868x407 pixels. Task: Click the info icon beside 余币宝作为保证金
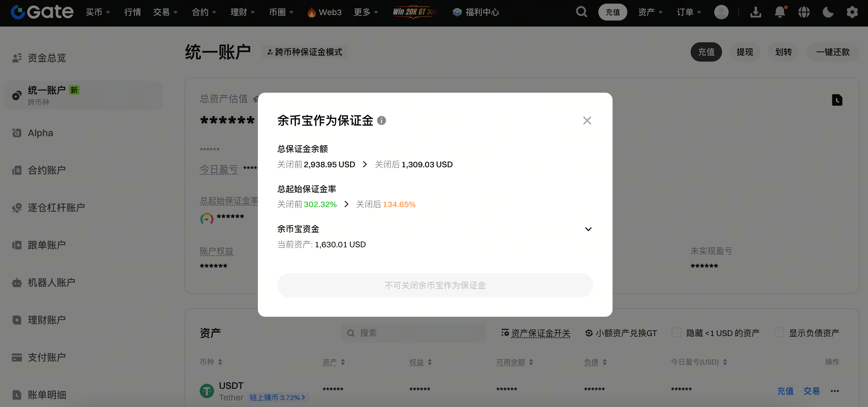tap(382, 120)
